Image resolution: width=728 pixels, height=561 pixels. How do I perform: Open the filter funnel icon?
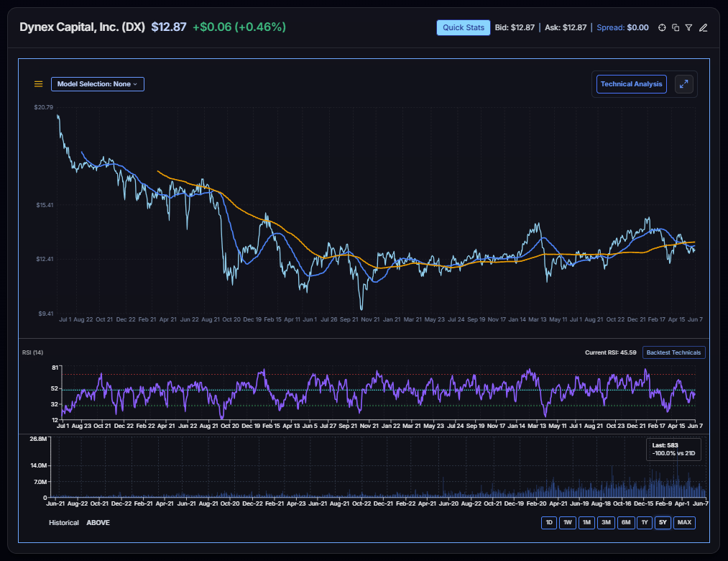pos(689,27)
